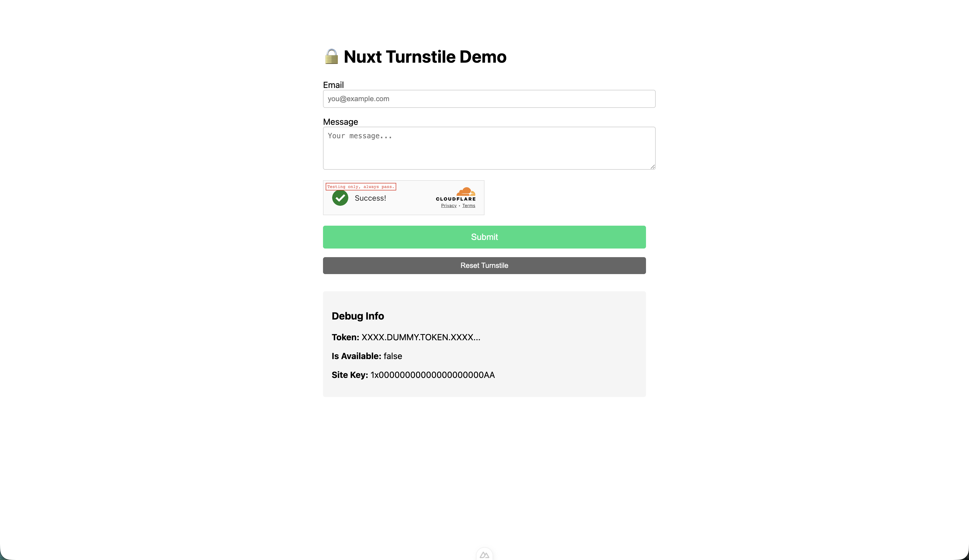Focus the Message textarea
The width and height of the screenshot is (969, 560).
pyautogui.click(x=489, y=148)
